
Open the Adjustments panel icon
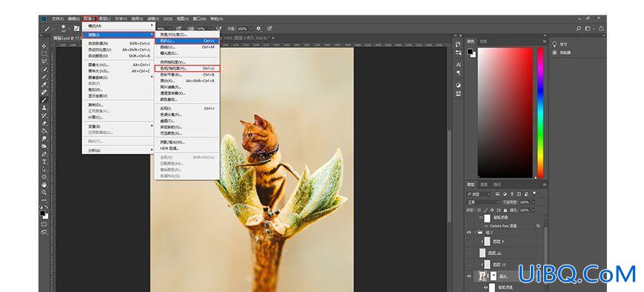point(458,85)
